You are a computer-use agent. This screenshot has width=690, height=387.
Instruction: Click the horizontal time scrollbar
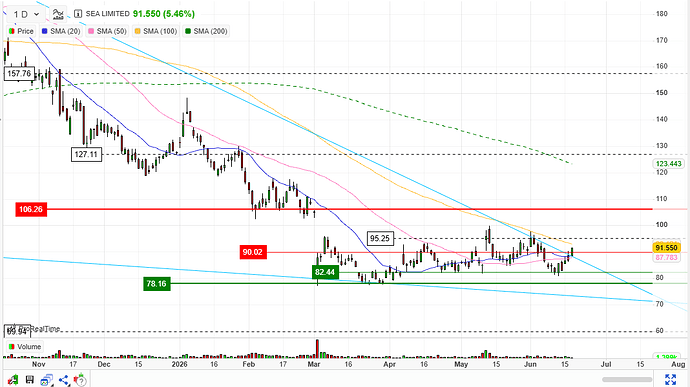point(627,379)
